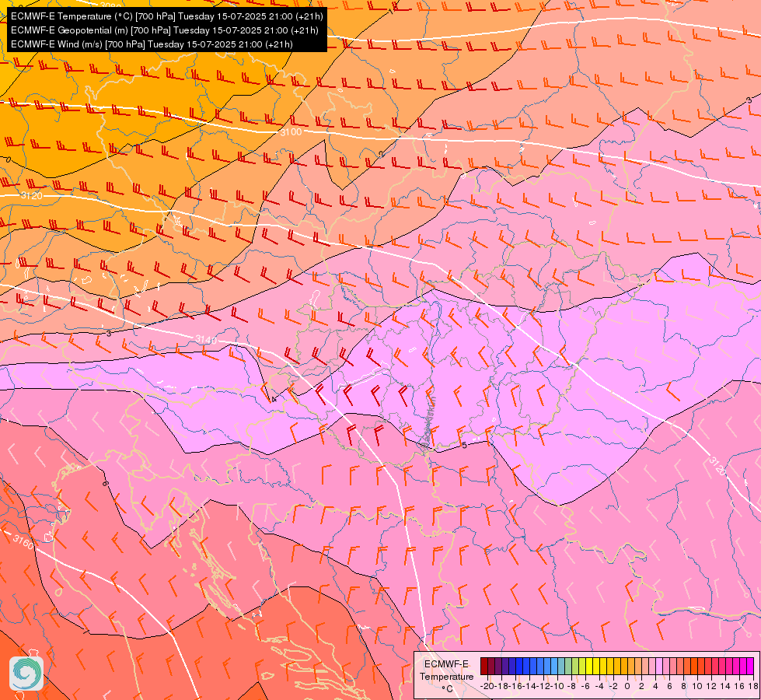This screenshot has width=761, height=700.
Task: Click the 3100 geopotential contour label
Action: point(291,131)
